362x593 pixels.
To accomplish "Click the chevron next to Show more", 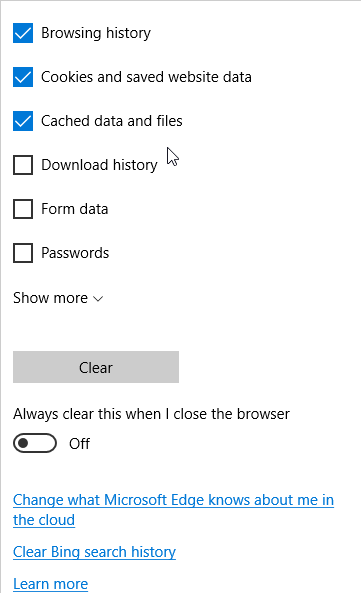I will 98,299.
